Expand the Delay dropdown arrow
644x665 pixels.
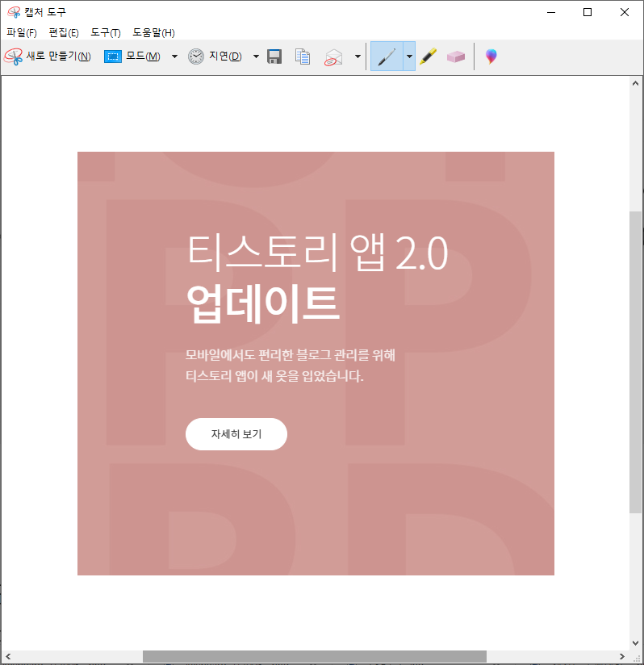tap(256, 56)
